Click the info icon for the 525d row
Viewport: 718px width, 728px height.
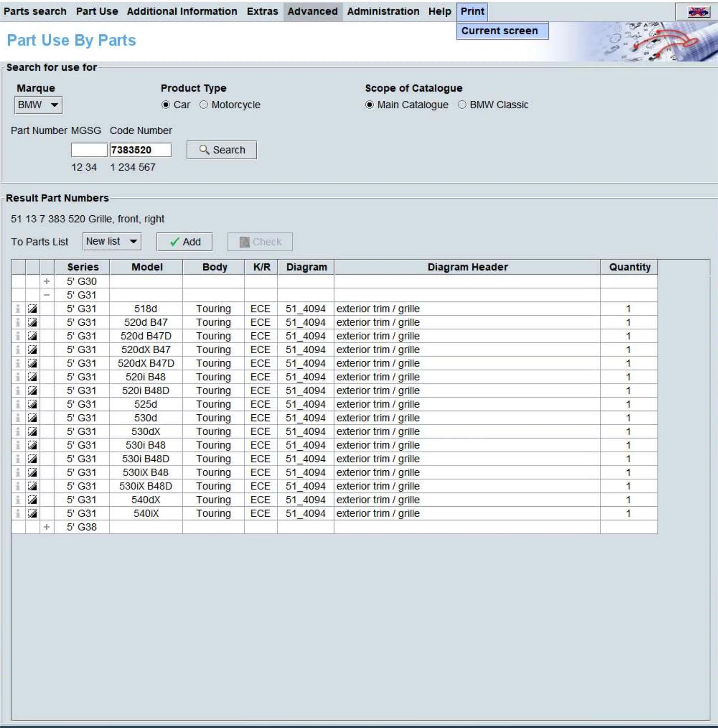pyautogui.click(x=18, y=404)
